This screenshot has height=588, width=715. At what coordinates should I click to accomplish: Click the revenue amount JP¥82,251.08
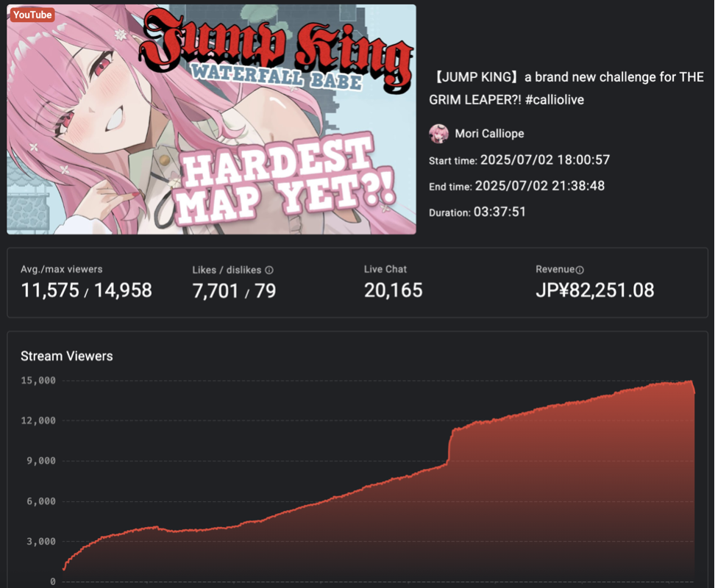pyautogui.click(x=595, y=290)
